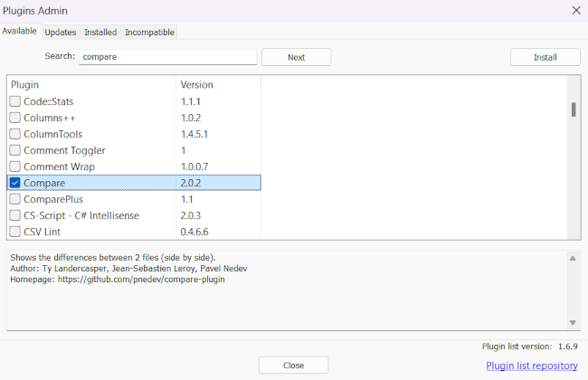Select the Comment Toggler checkbox
Image resolution: width=588 pixels, height=380 pixels.
[14, 150]
